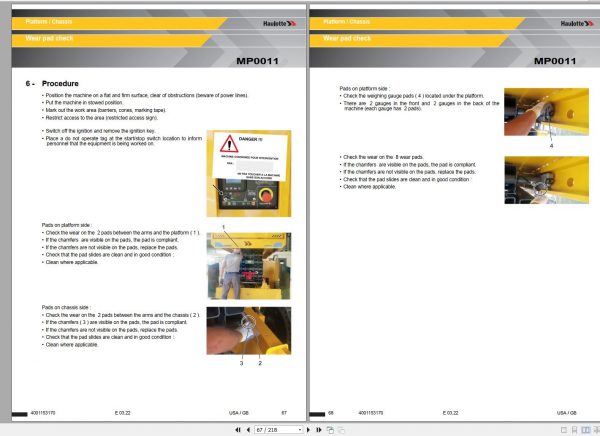This screenshot has height=436, width=600.
Task: Go to the previous page
Action: [x=248, y=430]
